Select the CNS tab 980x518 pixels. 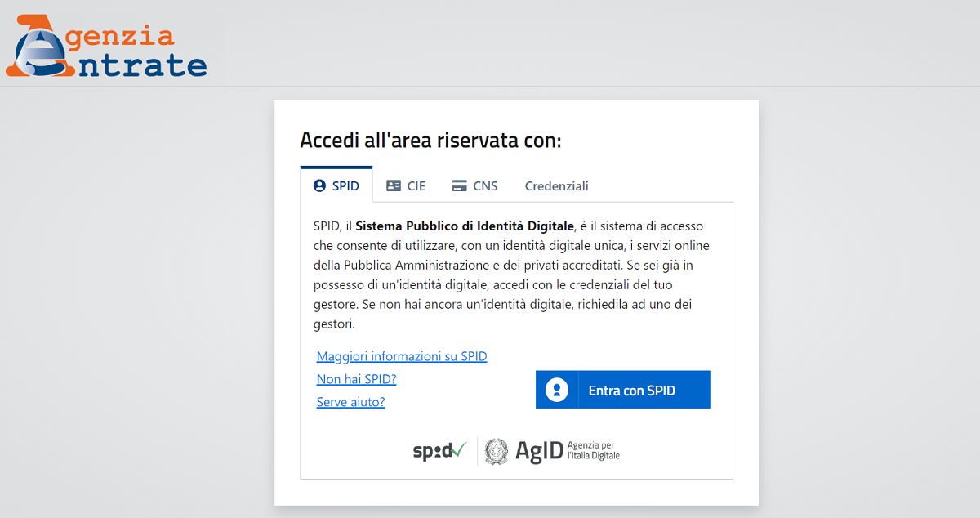click(x=474, y=185)
